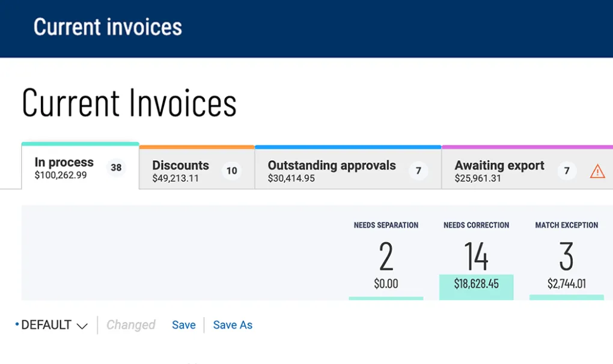Filter by Needs Correction count 14

point(476,256)
